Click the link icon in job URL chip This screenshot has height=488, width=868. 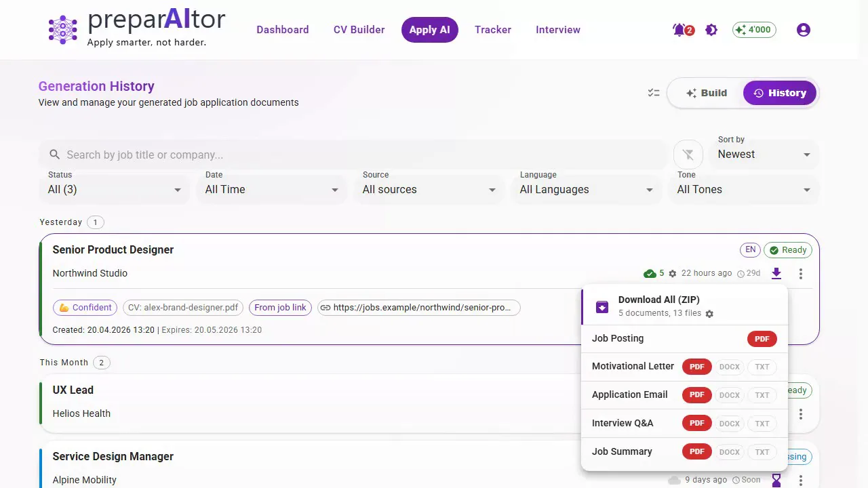coord(325,308)
